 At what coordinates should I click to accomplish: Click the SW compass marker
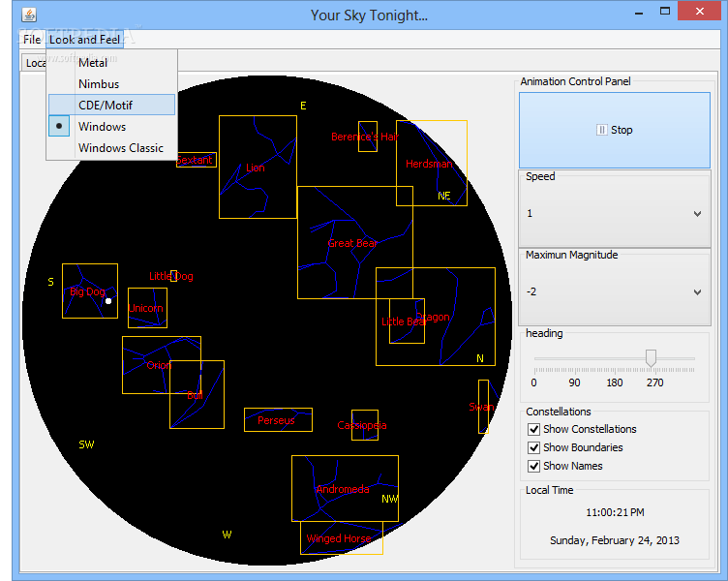pyautogui.click(x=86, y=444)
